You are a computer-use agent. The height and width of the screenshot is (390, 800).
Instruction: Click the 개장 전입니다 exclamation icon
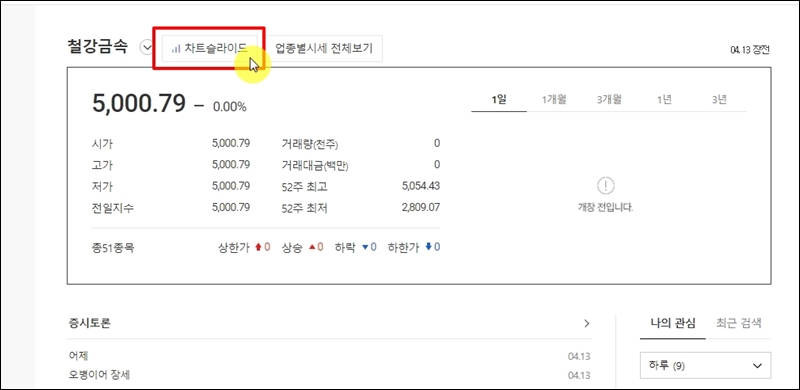click(x=606, y=186)
